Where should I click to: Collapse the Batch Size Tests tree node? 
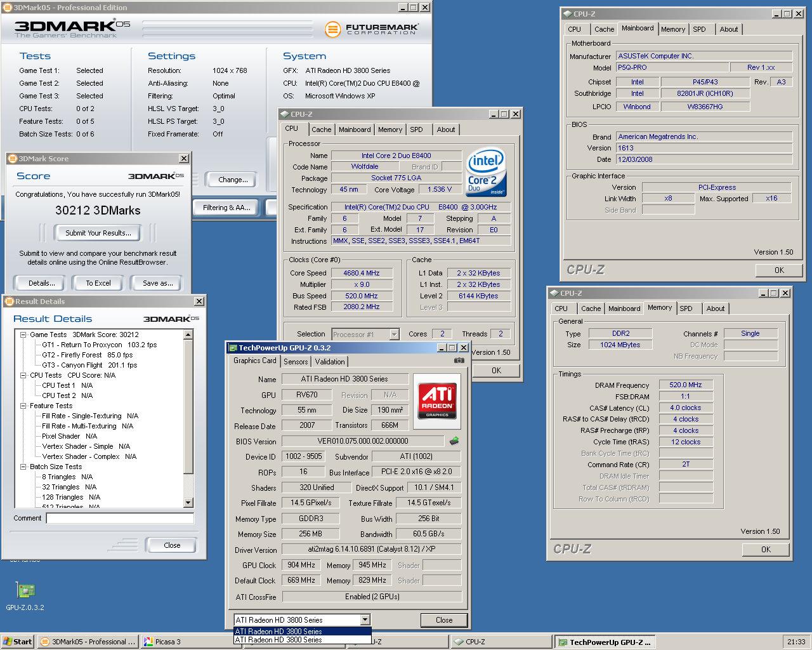click(23, 467)
